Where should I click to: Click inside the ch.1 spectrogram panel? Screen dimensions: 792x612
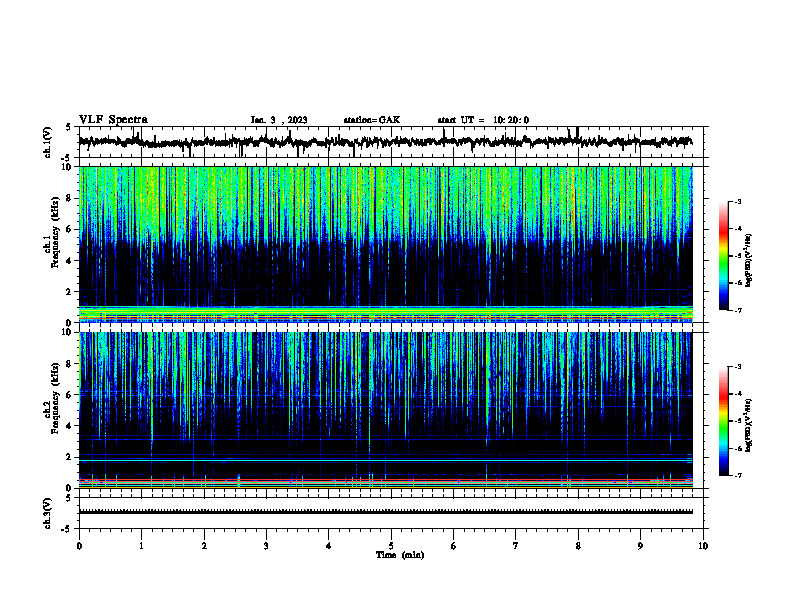point(385,244)
